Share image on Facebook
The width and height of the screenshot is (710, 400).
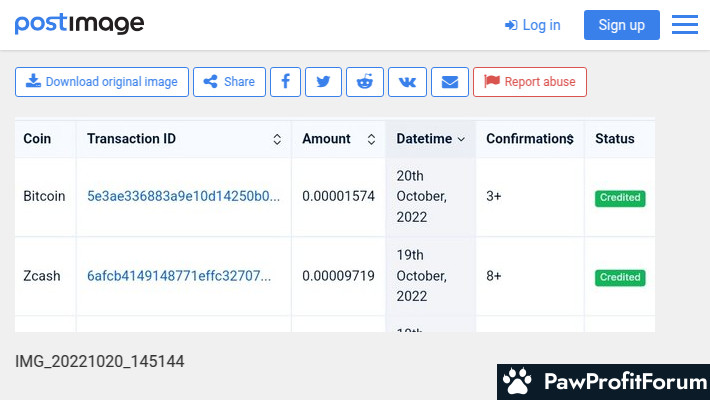[x=285, y=82]
